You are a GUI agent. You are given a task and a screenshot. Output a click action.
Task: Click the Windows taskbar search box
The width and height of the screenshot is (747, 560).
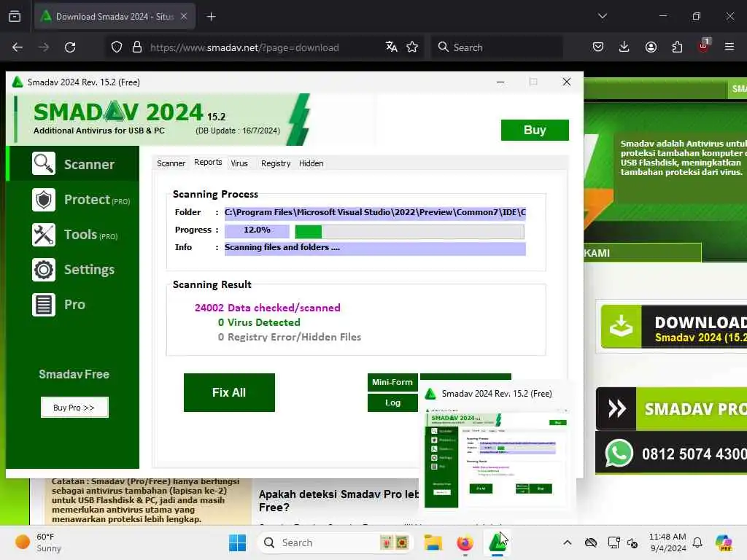[x=336, y=542]
